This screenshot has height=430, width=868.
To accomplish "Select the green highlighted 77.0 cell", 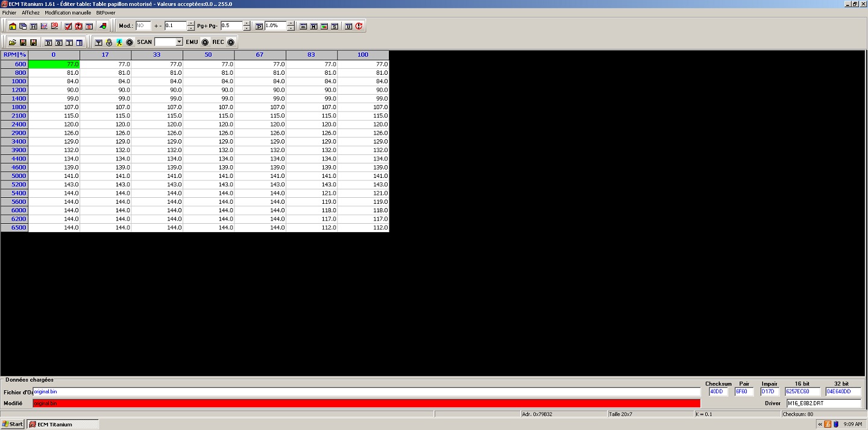I will (x=54, y=64).
